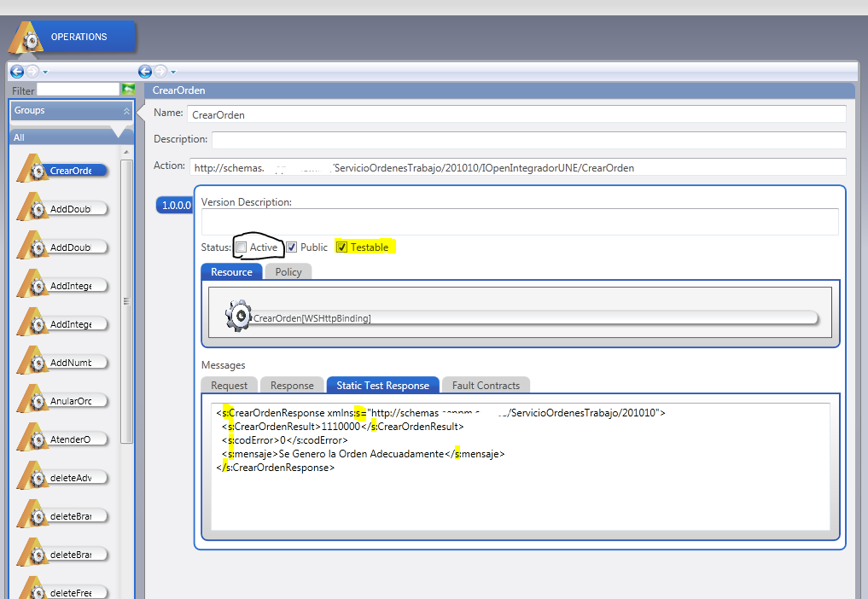Click the Name field containing CrearOrden
This screenshot has width=868, height=599.
click(516, 114)
